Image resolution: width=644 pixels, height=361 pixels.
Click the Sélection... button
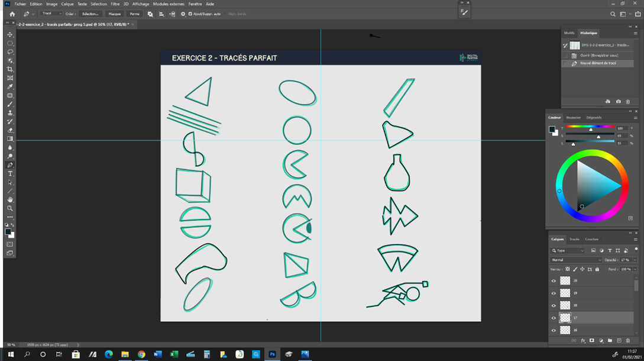[x=90, y=14]
